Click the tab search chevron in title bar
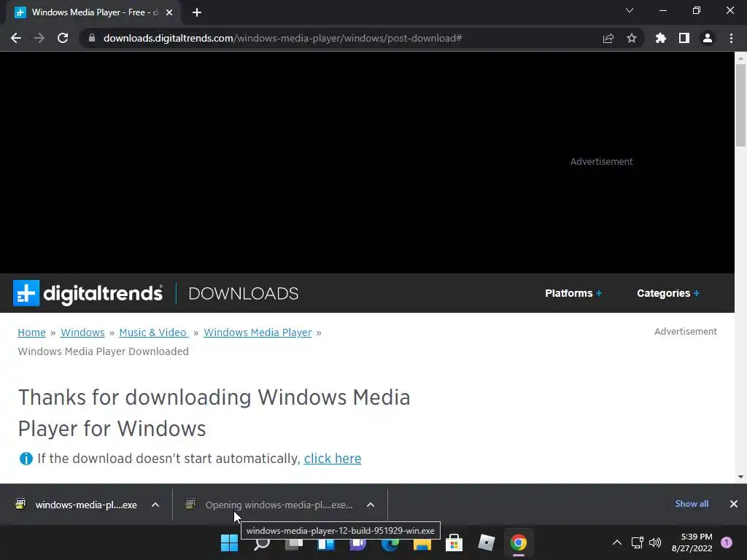Image resolution: width=747 pixels, height=560 pixels. coord(630,10)
